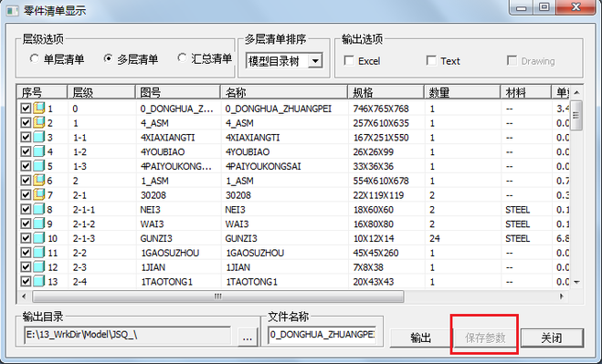Screen dimensions: 602x364
Task: Select the 单层清单 radio button
Action: click(34, 58)
